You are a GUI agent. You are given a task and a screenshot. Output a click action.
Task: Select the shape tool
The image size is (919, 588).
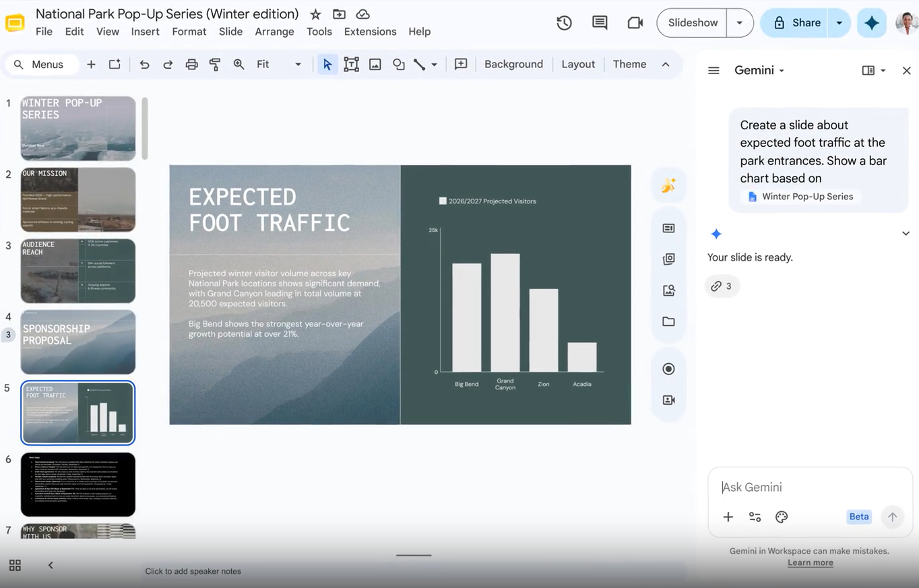click(399, 65)
